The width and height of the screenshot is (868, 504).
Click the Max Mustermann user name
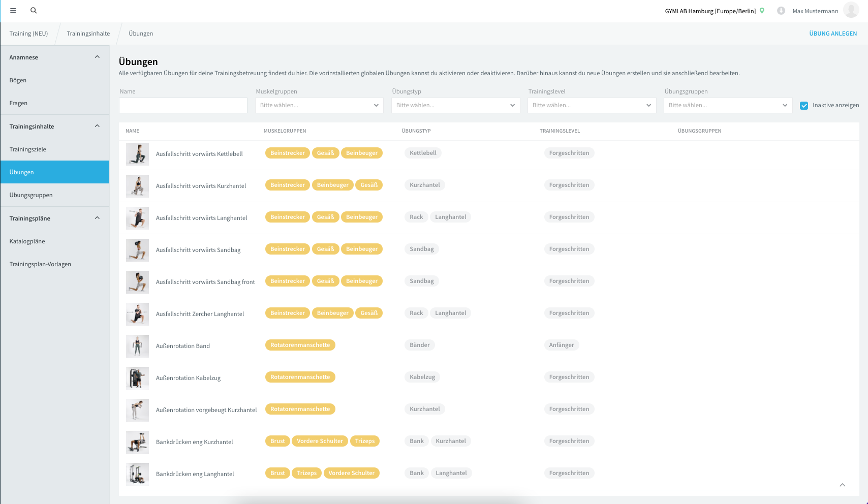(x=815, y=11)
